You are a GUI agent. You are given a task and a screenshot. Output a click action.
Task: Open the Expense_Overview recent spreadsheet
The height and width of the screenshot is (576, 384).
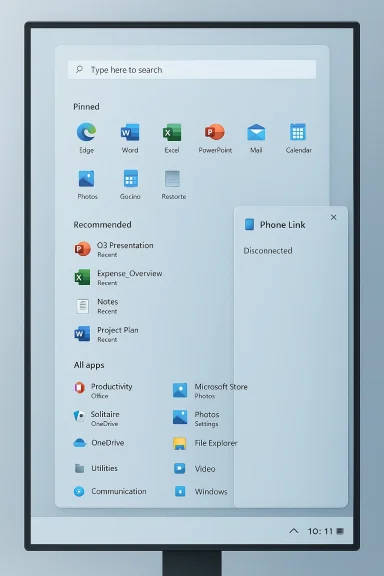pos(118,277)
